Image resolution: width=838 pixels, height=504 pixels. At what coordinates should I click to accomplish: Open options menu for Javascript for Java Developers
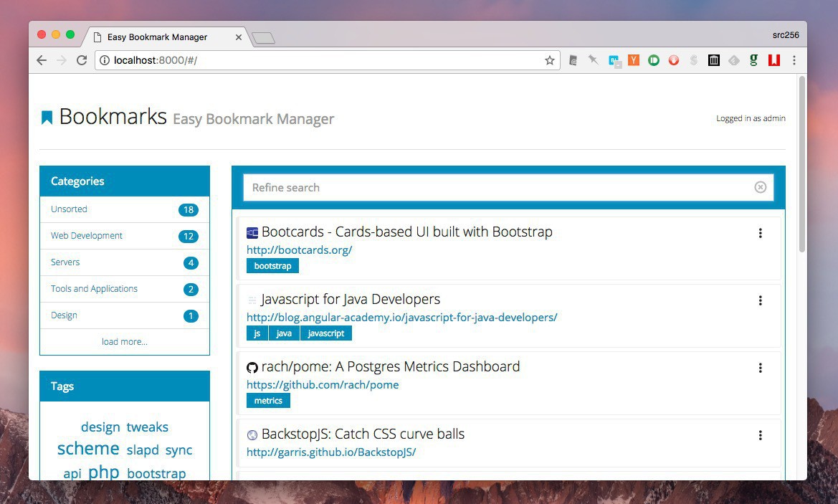click(760, 300)
